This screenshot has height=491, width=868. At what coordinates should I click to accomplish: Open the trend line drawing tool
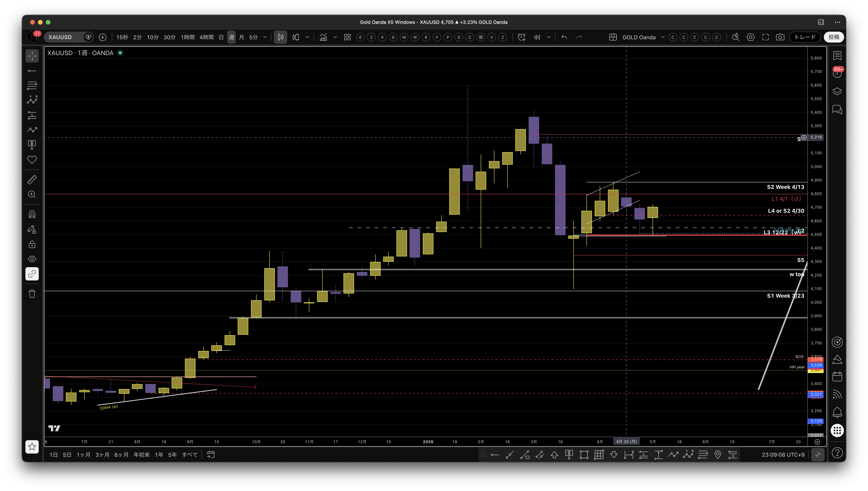(x=32, y=71)
